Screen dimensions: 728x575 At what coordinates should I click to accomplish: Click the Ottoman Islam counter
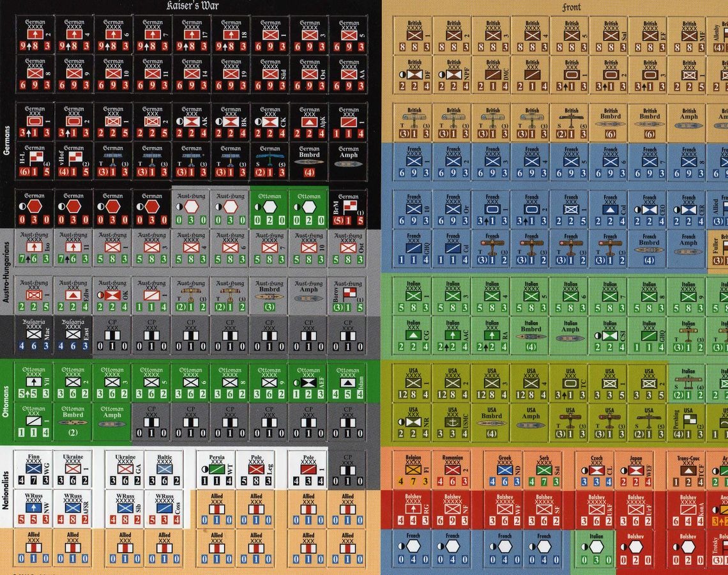[349, 382]
